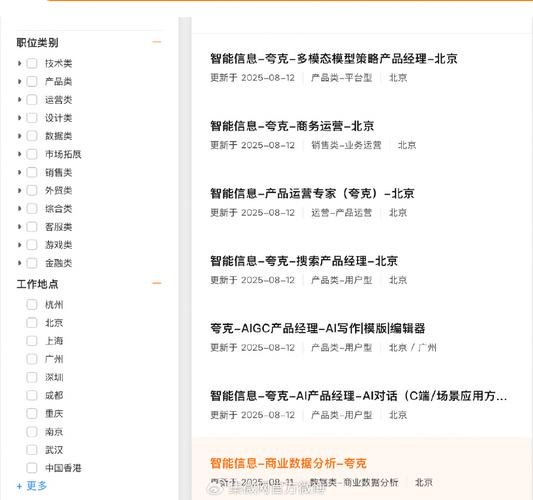Tick the 客服类 checkbox
533x500 pixels.
[x=32, y=227]
